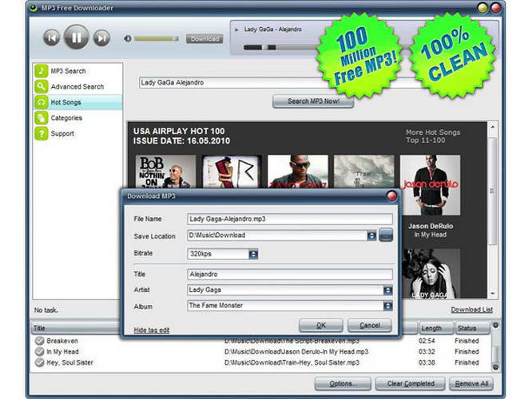Viewport: 532px width, 399px height.
Task: Close the Download MP3 dialog
Action: click(x=391, y=196)
